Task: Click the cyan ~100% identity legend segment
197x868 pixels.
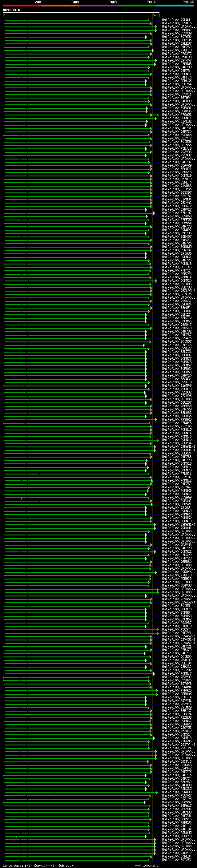Action: click(175, 6)
